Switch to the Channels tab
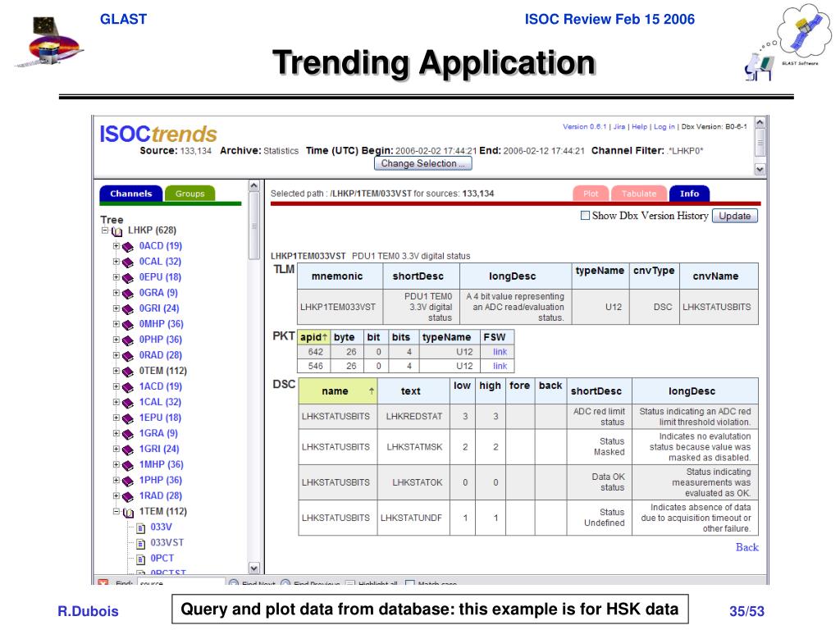The image size is (840, 630). click(x=130, y=194)
